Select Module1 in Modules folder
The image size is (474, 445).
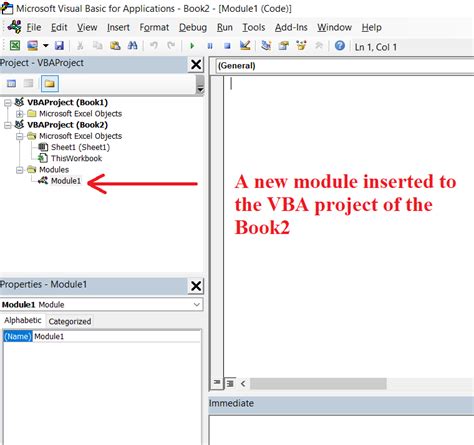point(66,181)
